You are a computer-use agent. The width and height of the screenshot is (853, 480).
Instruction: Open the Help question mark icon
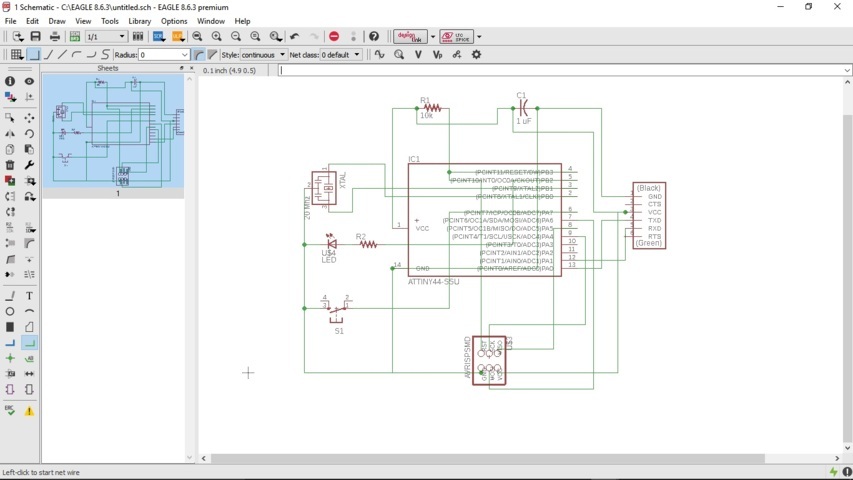[x=374, y=36]
